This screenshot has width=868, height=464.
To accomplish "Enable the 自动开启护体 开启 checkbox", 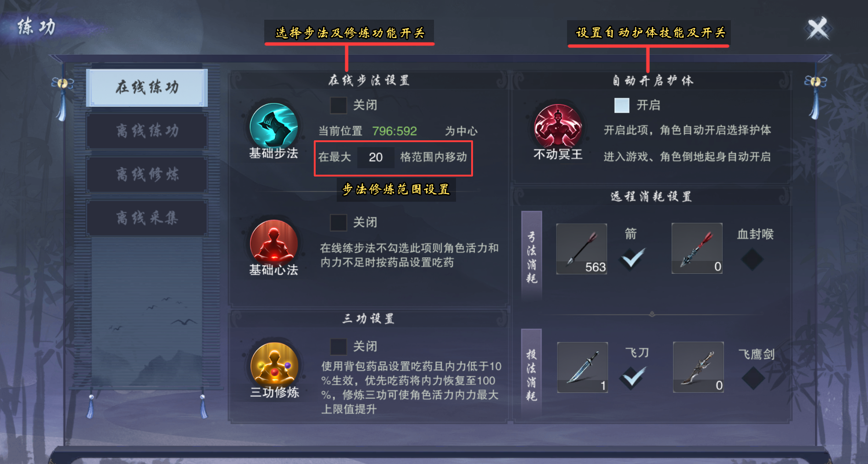I will [622, 105].
